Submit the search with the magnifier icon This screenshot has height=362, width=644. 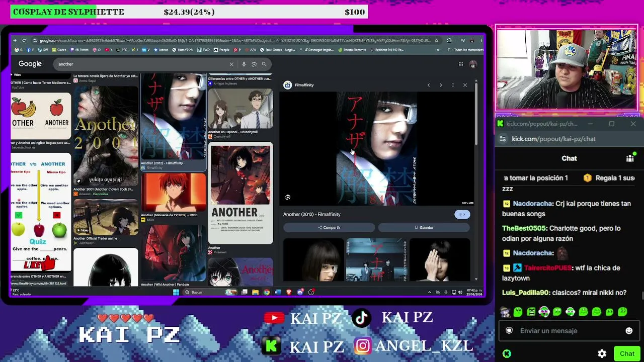pos(264,64)
